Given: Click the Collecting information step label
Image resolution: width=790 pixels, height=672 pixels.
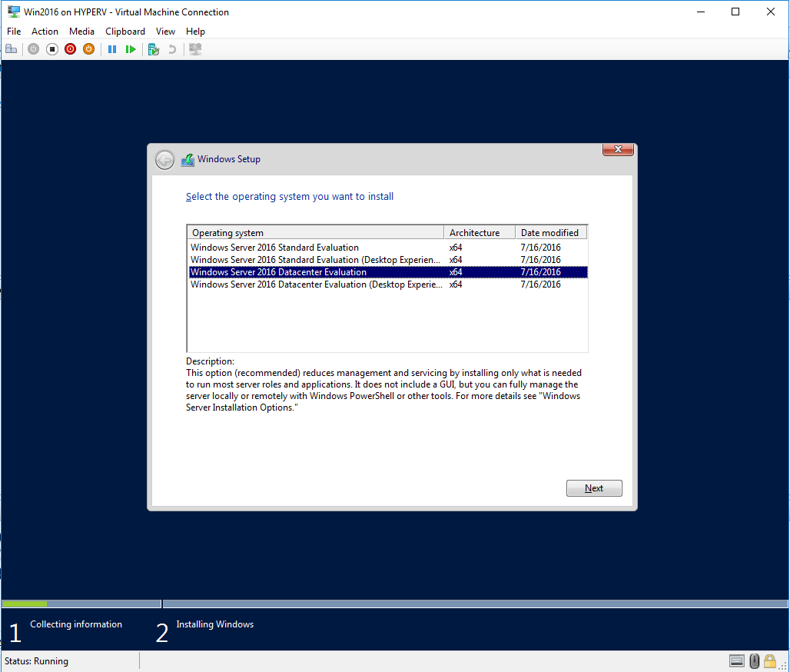Looking at the screenshot, I should point(76,624).
